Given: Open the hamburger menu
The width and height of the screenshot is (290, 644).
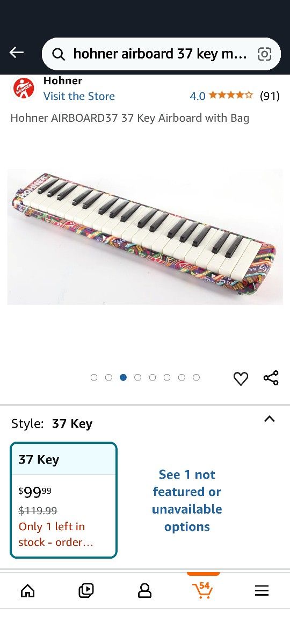Looking at the screenshot, I should 262,591.
